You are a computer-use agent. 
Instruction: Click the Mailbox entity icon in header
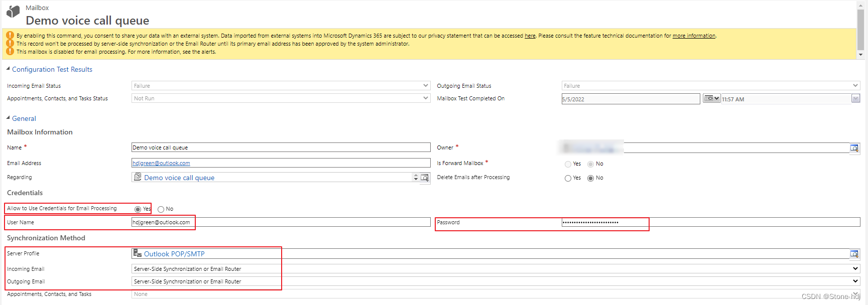14,12
